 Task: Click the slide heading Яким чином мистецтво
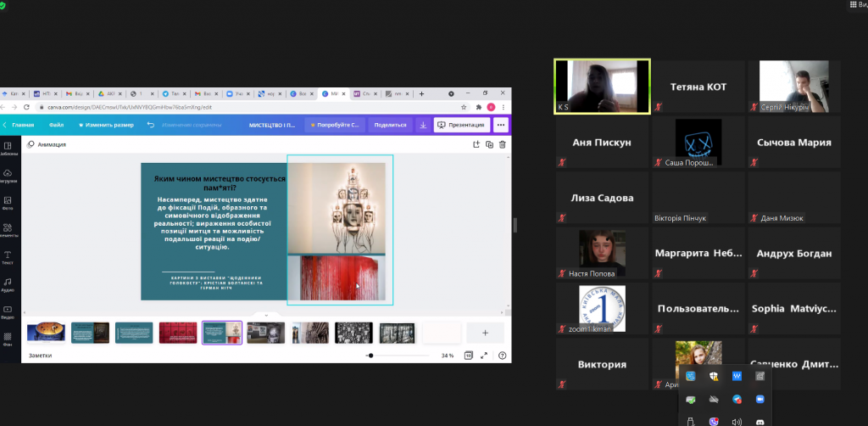point(220,183)
